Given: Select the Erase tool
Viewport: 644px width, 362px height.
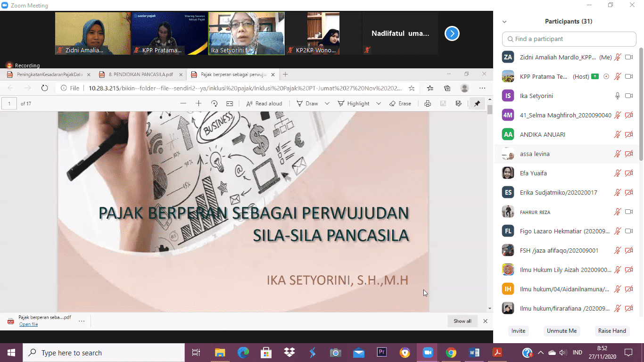Looking at the screenshot, I should 400,104.
